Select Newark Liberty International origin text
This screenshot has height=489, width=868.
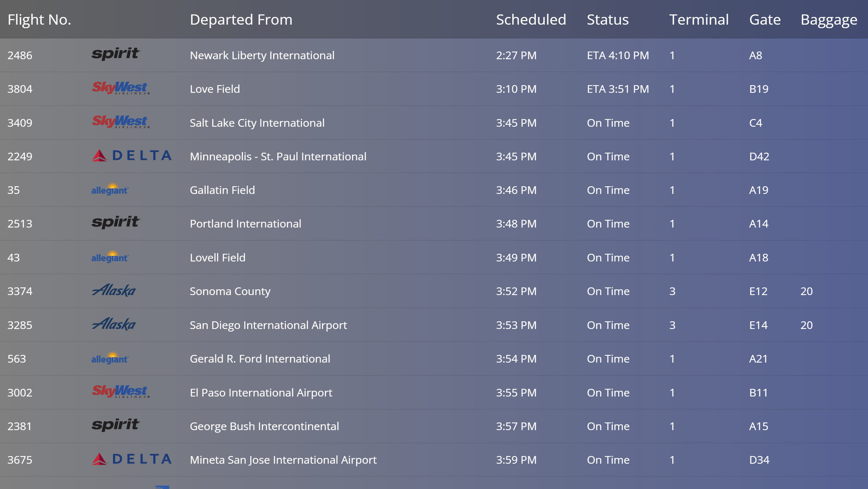click(262, 55)
